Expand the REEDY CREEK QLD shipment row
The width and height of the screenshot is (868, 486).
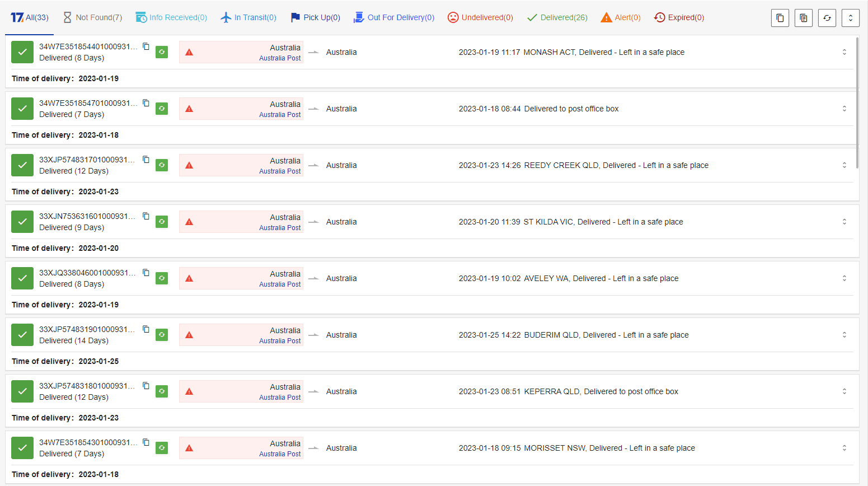[845, 165]
